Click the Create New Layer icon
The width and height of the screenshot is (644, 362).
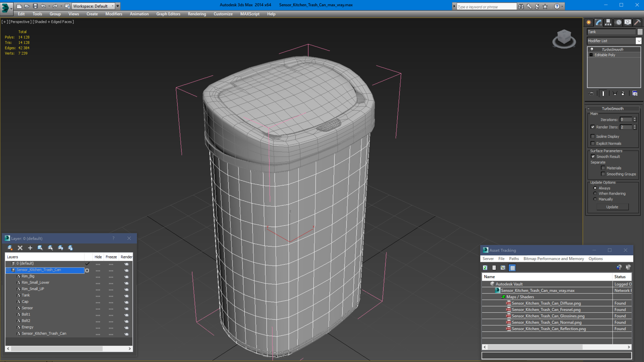(x=10, y=248)
